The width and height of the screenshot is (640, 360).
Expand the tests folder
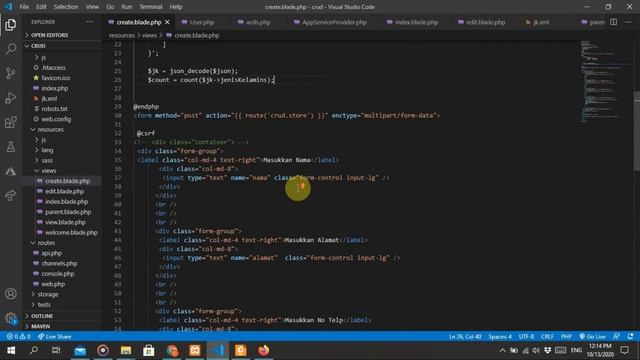(x=44, y=304)
